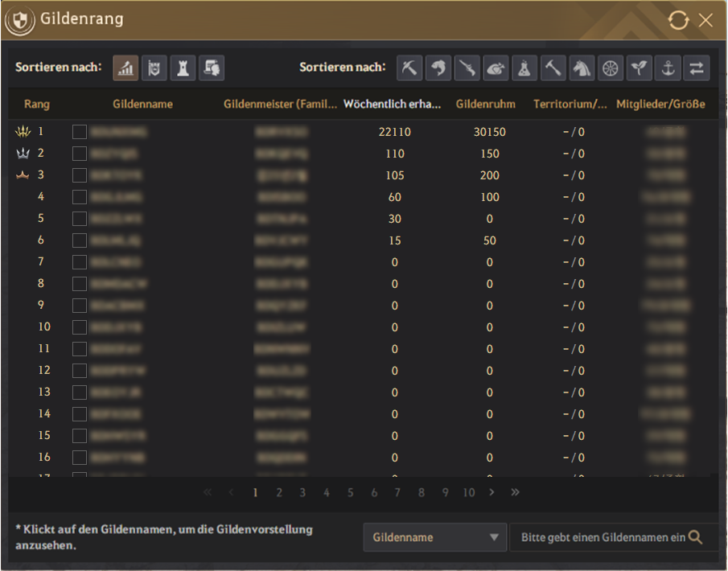Tick the checkbox for rank 5 guild
This screenshot has width=728, height=571.
[80, 219]
